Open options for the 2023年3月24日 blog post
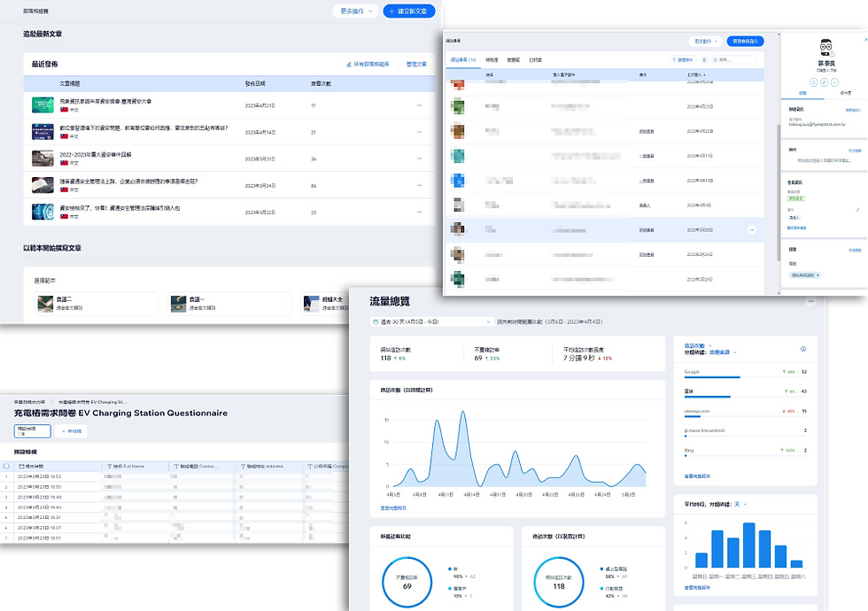Screen dimensions: 868x611 point(419,185)
